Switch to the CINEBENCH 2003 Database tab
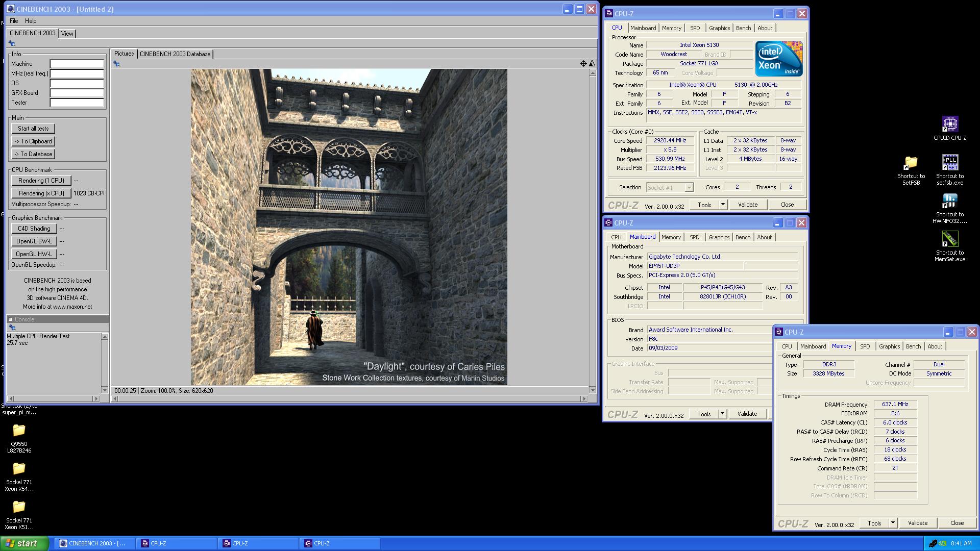Image resolution: width=980 pixels, height=551 pixels. point(175,54)
